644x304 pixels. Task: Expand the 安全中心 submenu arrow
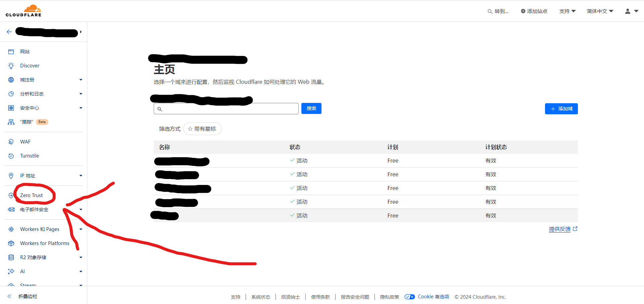point(81,108)
